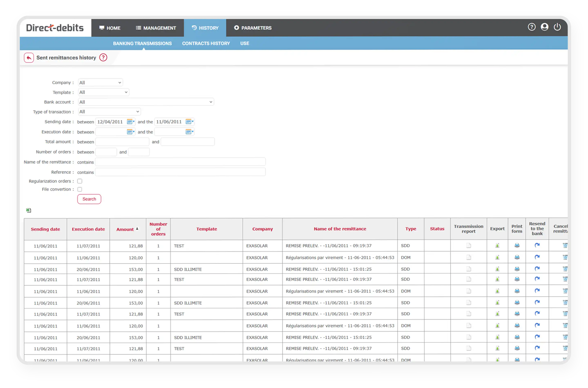Image resolution: width=588 pixels, height=388 pixels.
Task: Click the Excel export icon above table
Action: (29, 210)
